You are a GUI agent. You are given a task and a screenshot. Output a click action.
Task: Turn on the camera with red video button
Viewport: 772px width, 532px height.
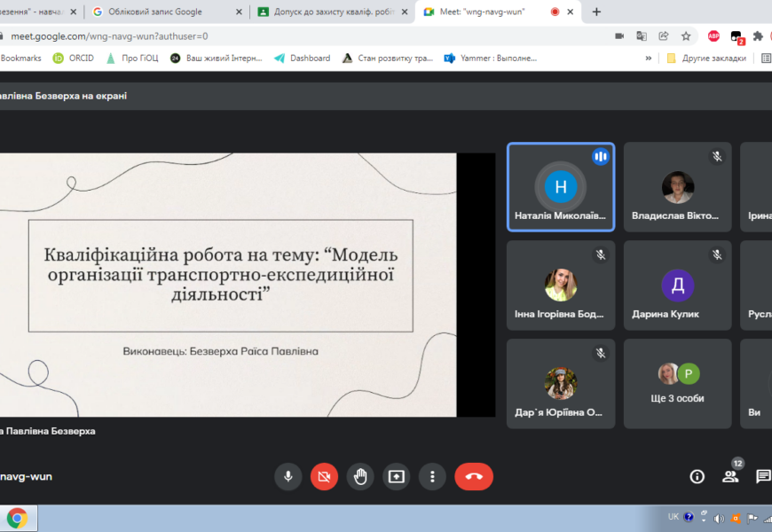(324, 477)
